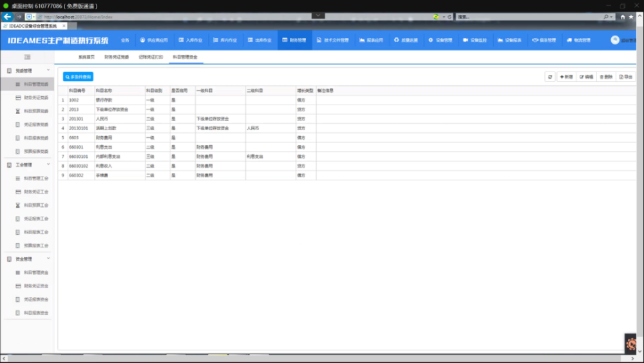This screenshot has height=363, width=644.
Task: Open 财务凭证党委 in sidebar
Action: [x=28, y=98]
